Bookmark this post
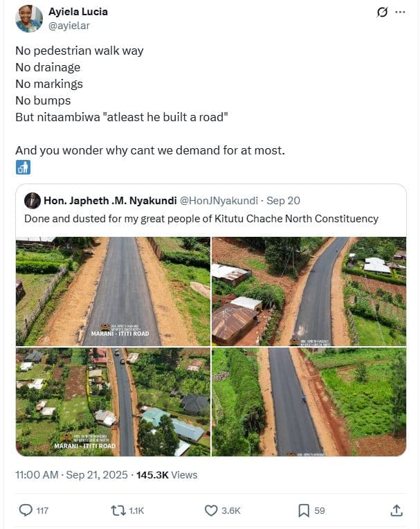Viewport: 420px width, 529px height. [304, 510]
